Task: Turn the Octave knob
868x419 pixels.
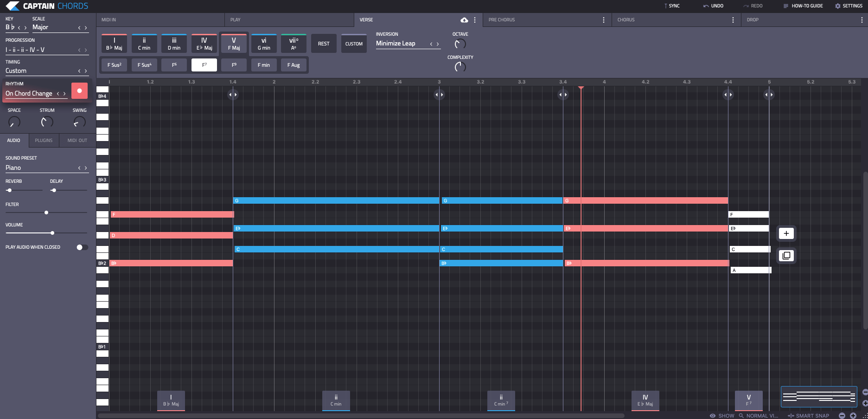Action: point(460,44)
